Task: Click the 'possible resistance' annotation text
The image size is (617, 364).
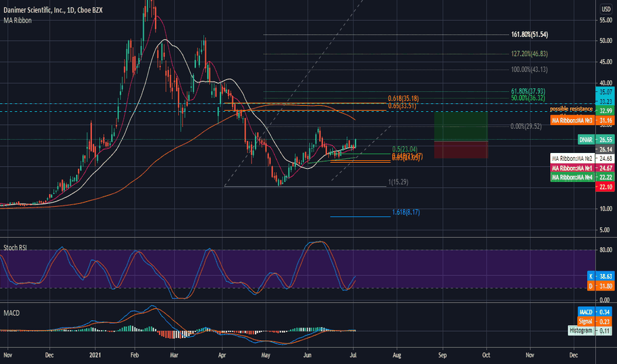Action: point(571,109)
